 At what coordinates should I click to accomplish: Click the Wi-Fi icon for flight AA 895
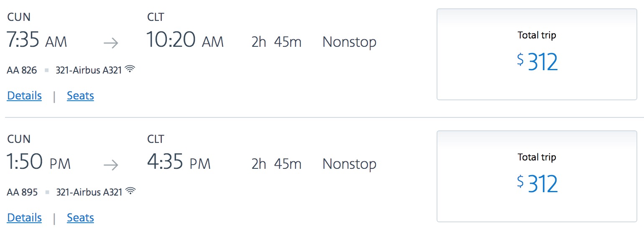coord(131,191)
